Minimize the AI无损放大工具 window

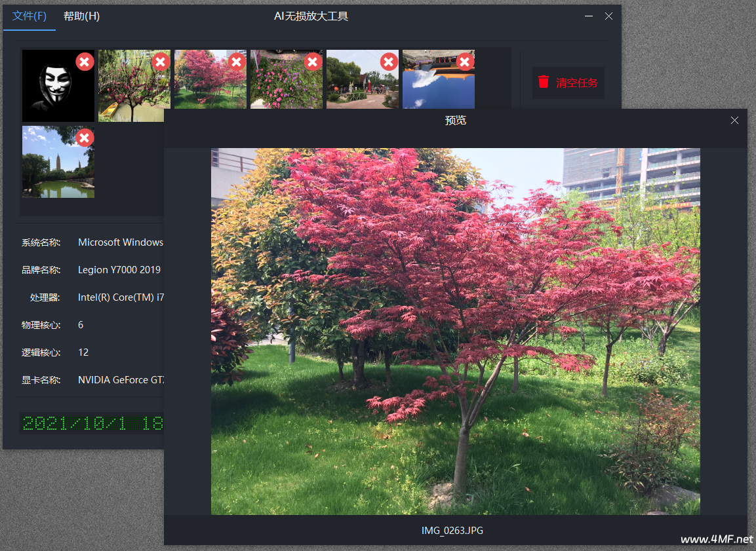tap(589, 16)
